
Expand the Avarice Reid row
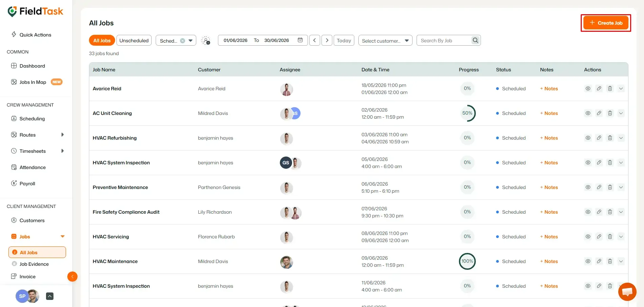(621, 89)
